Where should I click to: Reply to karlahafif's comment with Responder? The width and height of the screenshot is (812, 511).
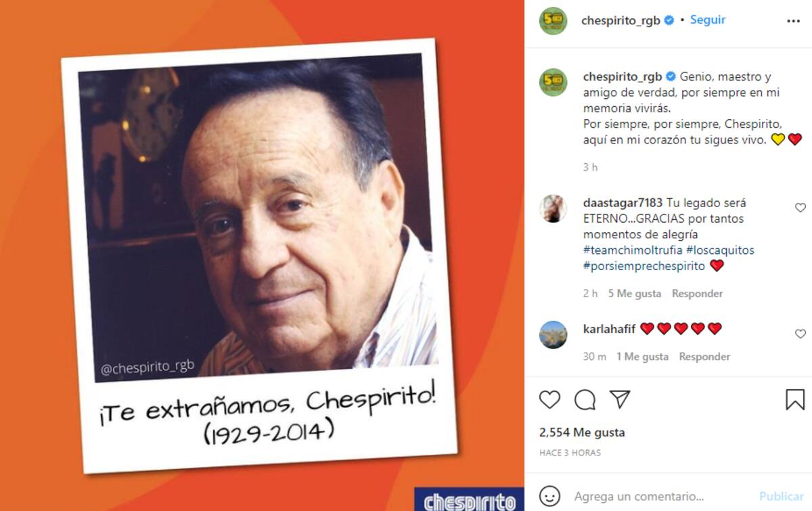coord(705,357)
